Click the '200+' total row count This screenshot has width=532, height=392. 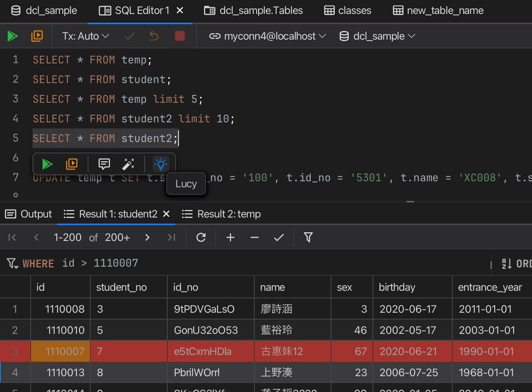(x=117, y=238)
